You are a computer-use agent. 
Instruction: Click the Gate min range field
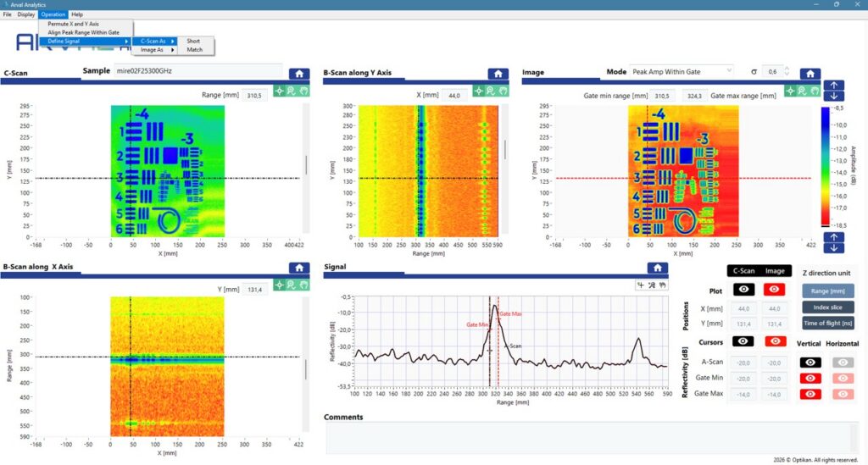point(662,96)
